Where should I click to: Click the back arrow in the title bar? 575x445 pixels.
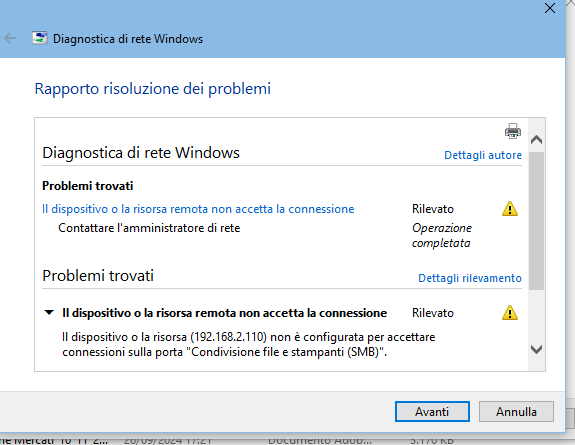pos(10,38)
